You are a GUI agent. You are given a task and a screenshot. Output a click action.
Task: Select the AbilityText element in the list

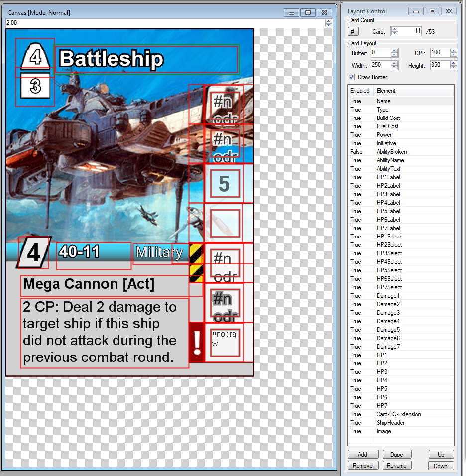coord(388,168)
